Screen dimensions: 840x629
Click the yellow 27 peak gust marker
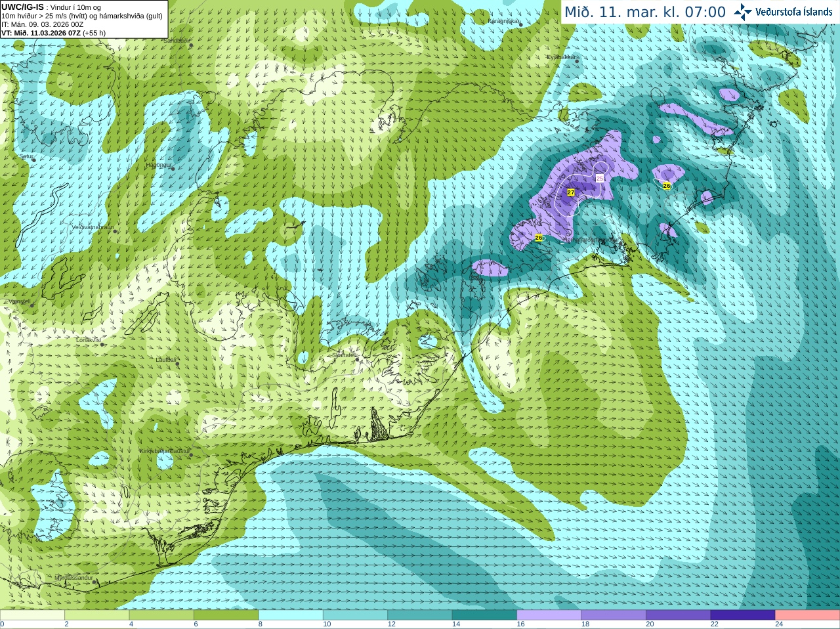[571, 192]
